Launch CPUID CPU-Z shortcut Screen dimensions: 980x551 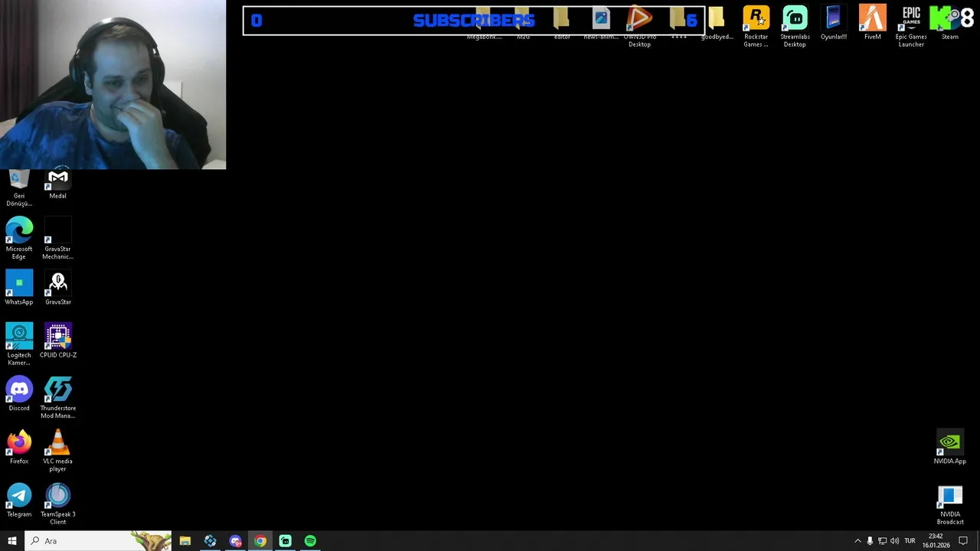click(57, 341)
